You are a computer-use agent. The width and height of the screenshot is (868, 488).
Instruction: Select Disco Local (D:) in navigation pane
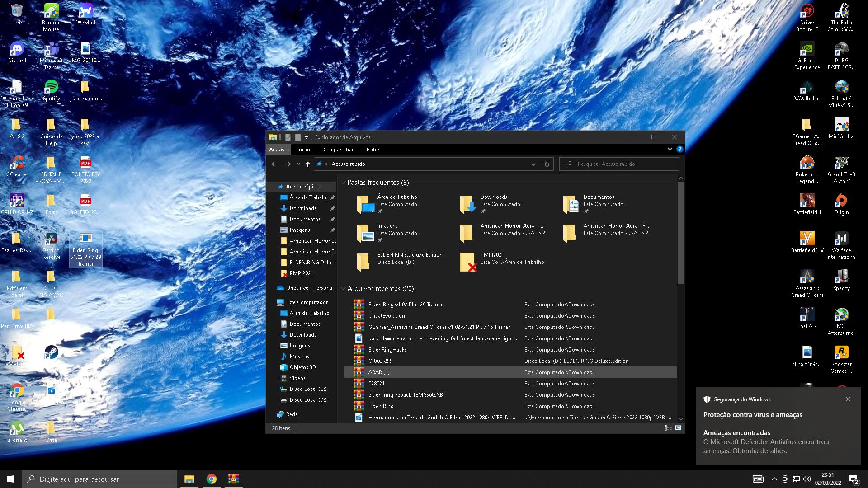(307, 400)
